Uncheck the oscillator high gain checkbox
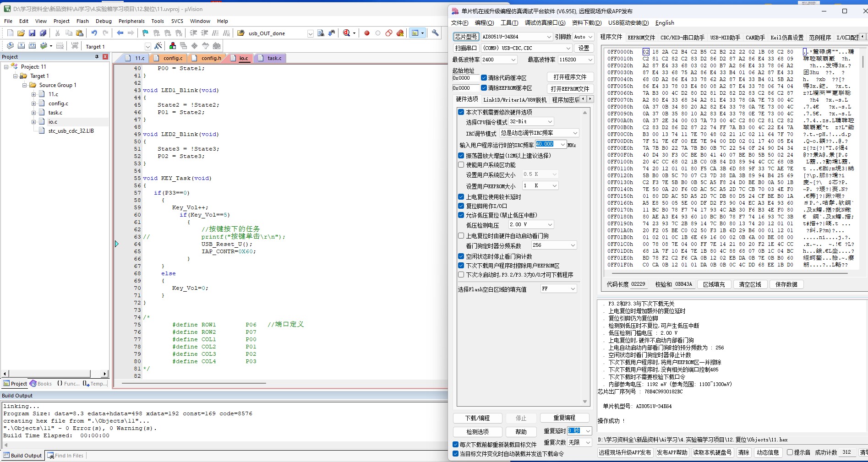The image size is (868, 462). (x=461, y=156)
